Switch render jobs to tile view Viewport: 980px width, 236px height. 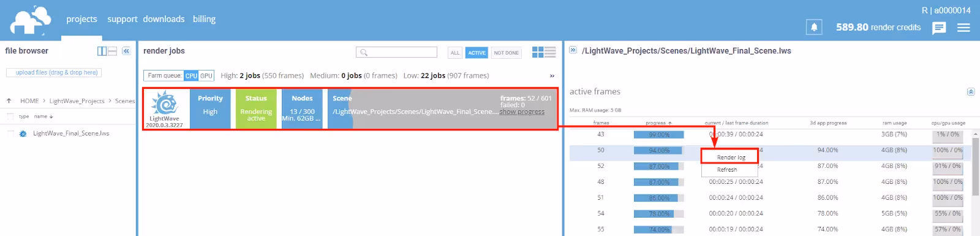tap(538, 52)
